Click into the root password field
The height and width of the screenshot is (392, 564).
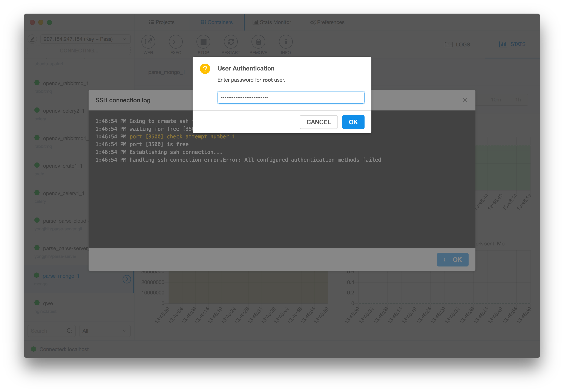click(291, 98)
